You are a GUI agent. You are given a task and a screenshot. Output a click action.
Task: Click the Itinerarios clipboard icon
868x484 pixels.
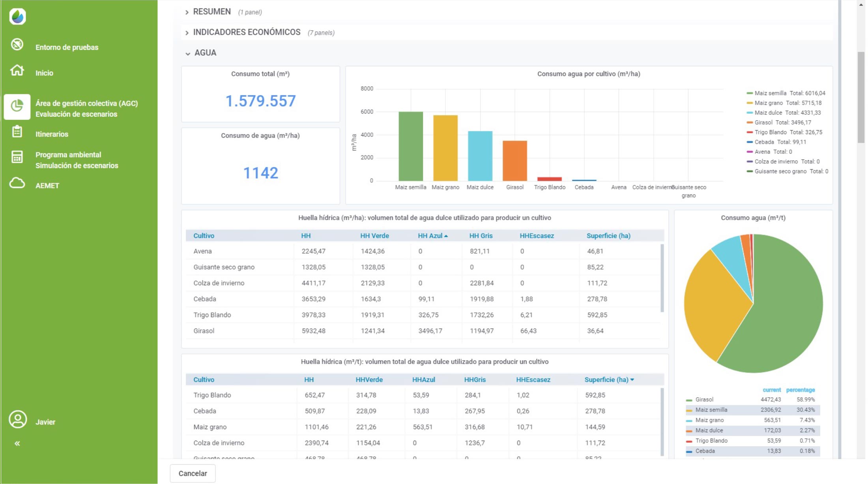17,131
